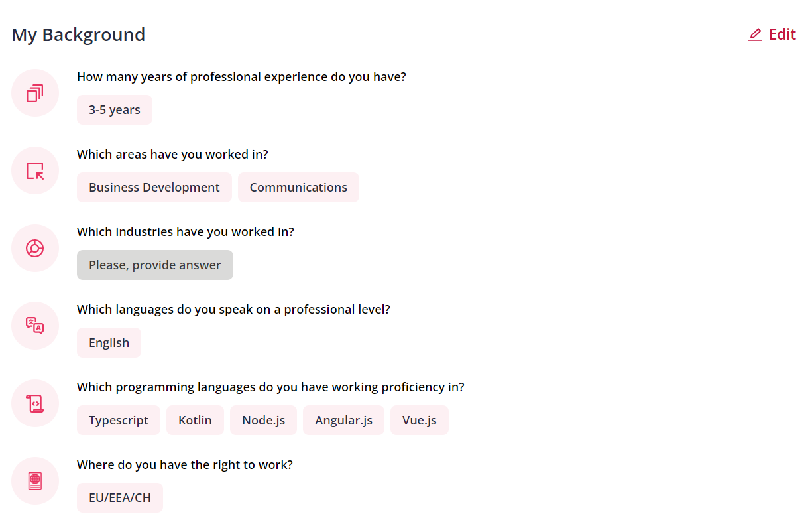Screen dimensions: 812x522
Task: Click the Node.js tag
Action: [x=264, y=420]
